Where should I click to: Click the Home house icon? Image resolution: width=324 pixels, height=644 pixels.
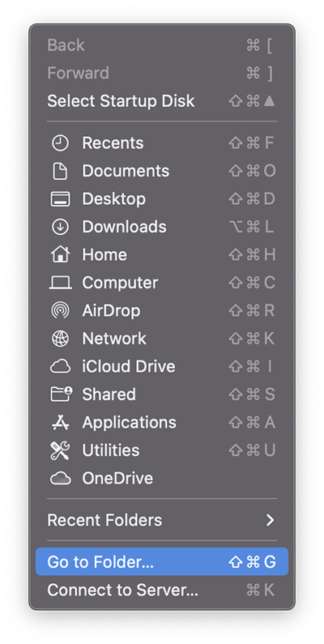[x=61, y=254]
